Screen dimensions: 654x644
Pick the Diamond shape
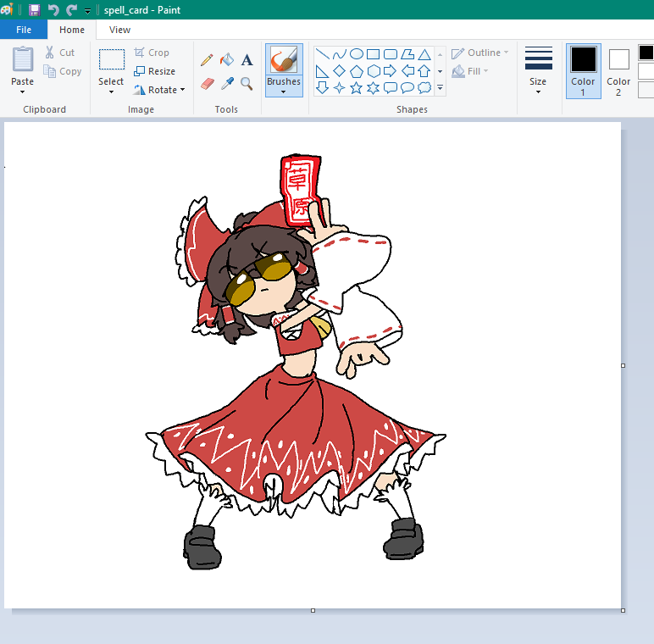click(340, 71)
